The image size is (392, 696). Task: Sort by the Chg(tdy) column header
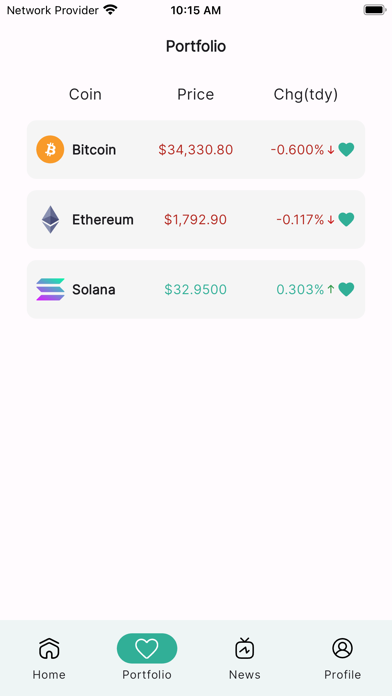click(x=306, y=95)
